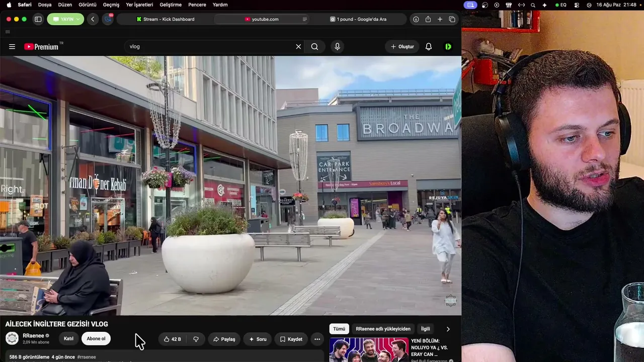This screenshot has width=644, height=362.
Task: Clear the vlog search text
Action: click(x=298, y=46)
